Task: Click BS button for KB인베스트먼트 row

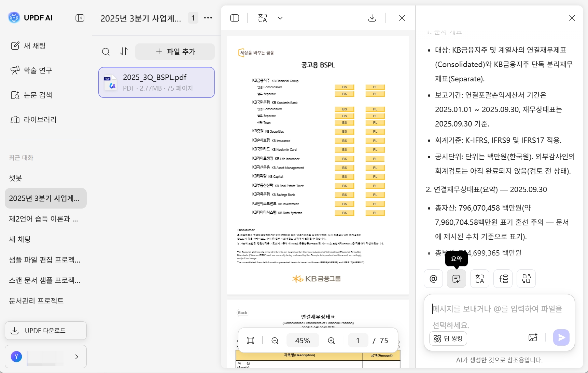Action: click(345, 204)
